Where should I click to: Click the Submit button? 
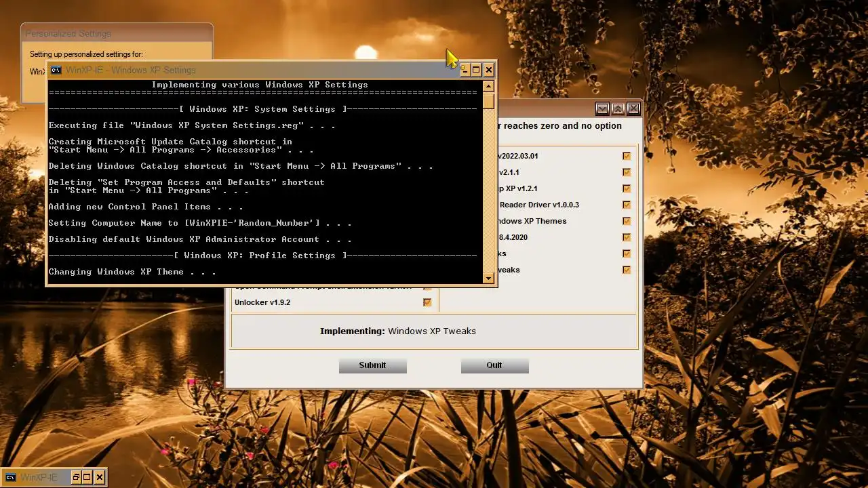(x=372, y=365)
